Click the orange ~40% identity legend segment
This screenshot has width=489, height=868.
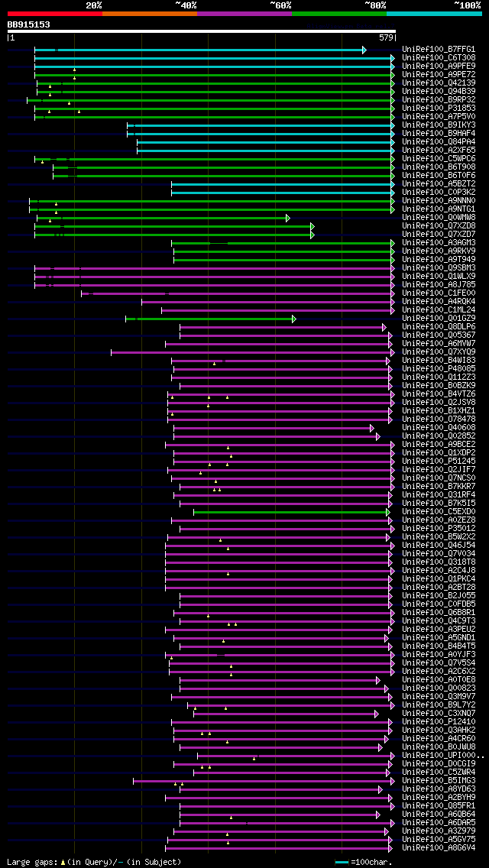pyautogui.click(x=150, y=13)
